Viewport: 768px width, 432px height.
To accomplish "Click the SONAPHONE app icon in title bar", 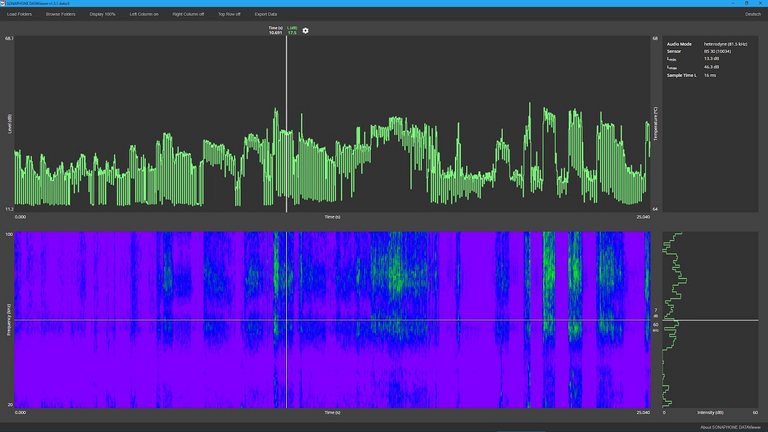I will [4, 3].
